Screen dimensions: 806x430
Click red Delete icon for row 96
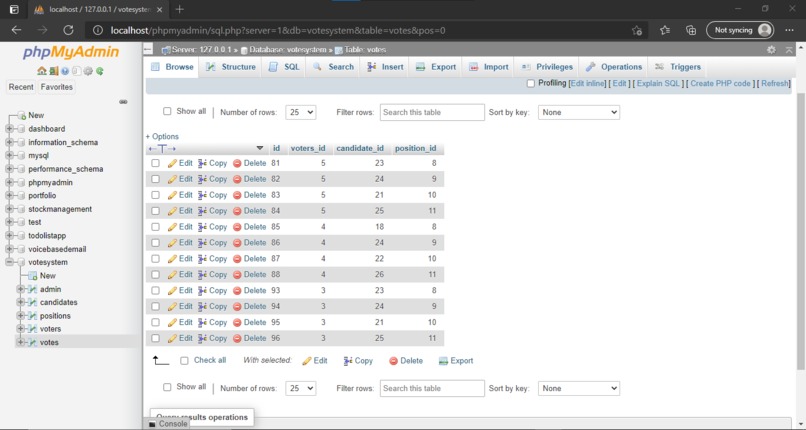(237, 339)
